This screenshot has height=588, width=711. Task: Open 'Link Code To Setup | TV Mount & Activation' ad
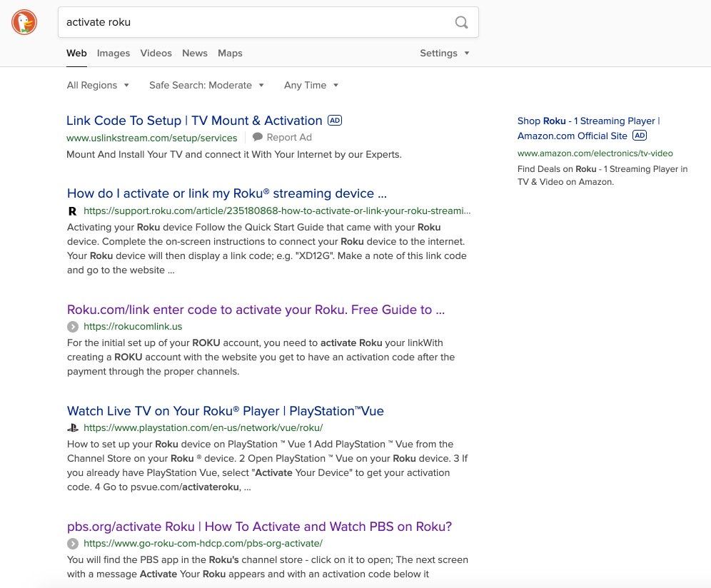194,121
